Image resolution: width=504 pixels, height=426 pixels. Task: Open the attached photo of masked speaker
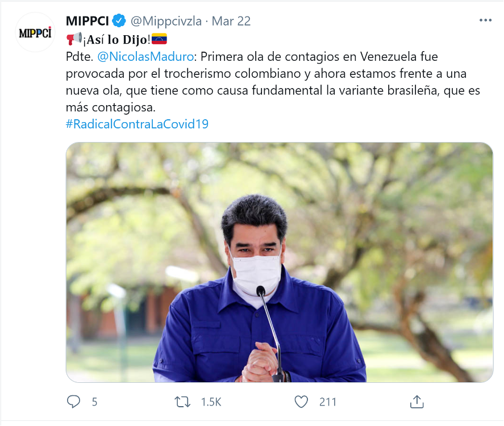tap(280, 262)
